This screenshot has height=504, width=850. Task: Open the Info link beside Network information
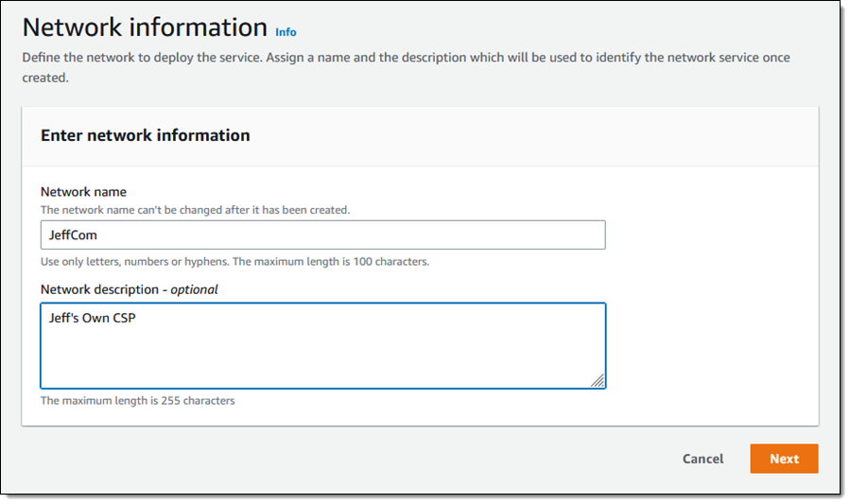tap(286, 32)
